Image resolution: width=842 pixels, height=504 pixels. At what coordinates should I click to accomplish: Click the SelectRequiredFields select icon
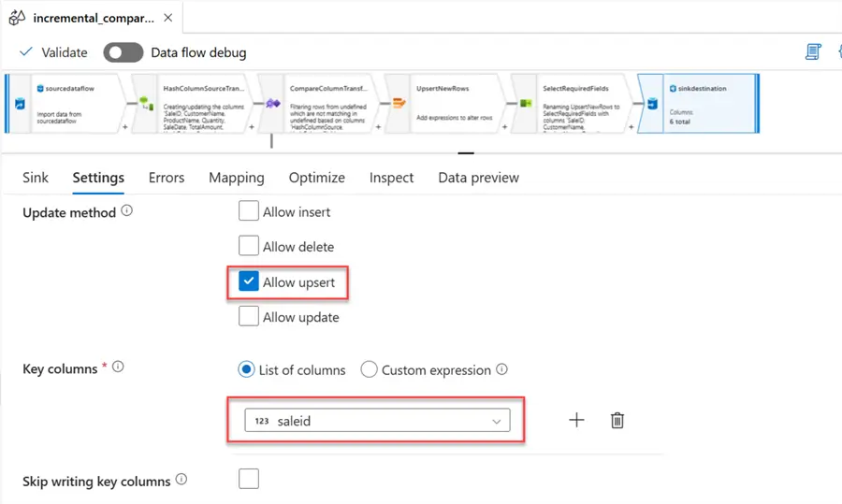click(x=525, y=104)
